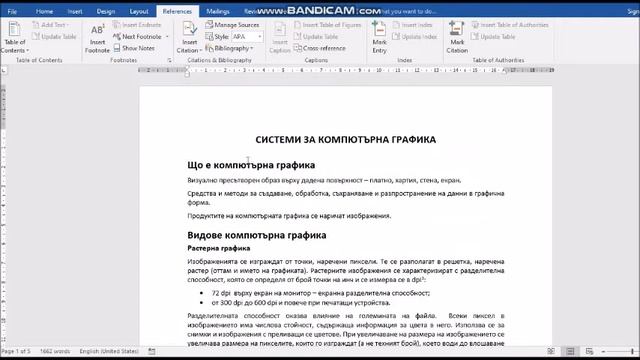Click the bullet line starting 72 dpi
This screenshot has width=640, height=360.
pos(320,293)
